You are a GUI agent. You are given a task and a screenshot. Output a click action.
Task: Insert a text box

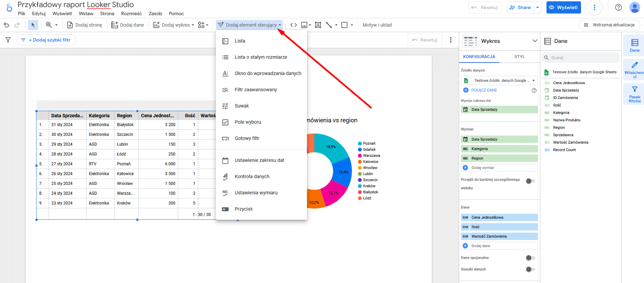pos(318,25)
